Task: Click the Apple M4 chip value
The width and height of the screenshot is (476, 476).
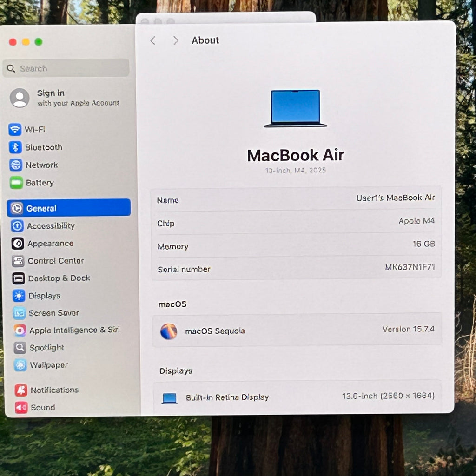Action: coord(416,221)
